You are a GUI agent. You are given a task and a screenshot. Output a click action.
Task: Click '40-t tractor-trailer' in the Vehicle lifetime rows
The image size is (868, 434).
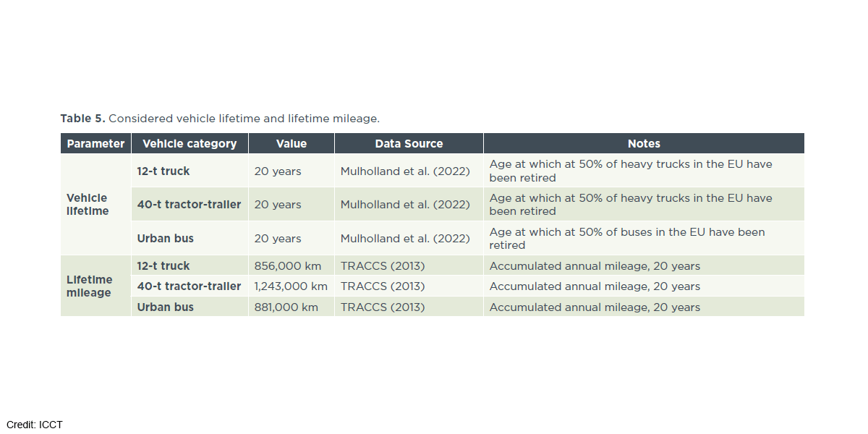point(189,204)
